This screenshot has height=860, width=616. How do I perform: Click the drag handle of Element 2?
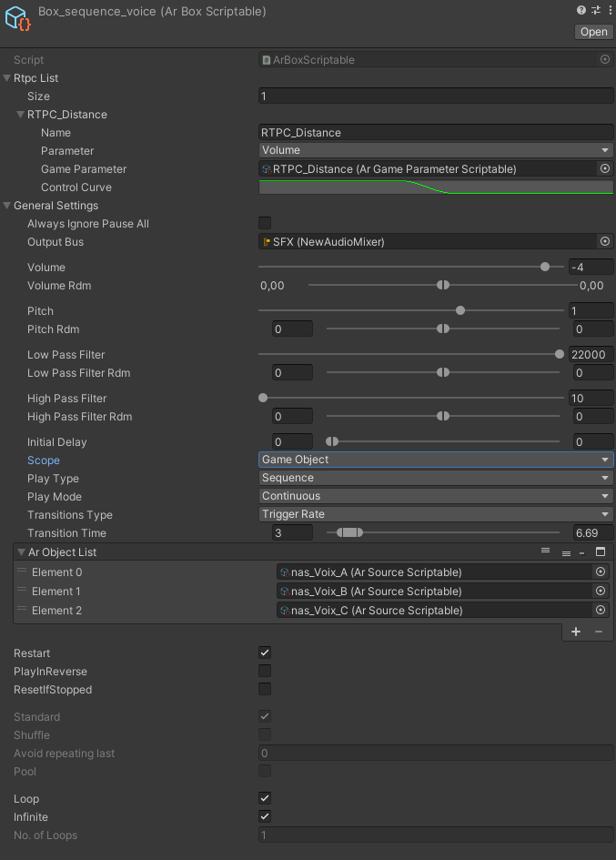(22, 609)
